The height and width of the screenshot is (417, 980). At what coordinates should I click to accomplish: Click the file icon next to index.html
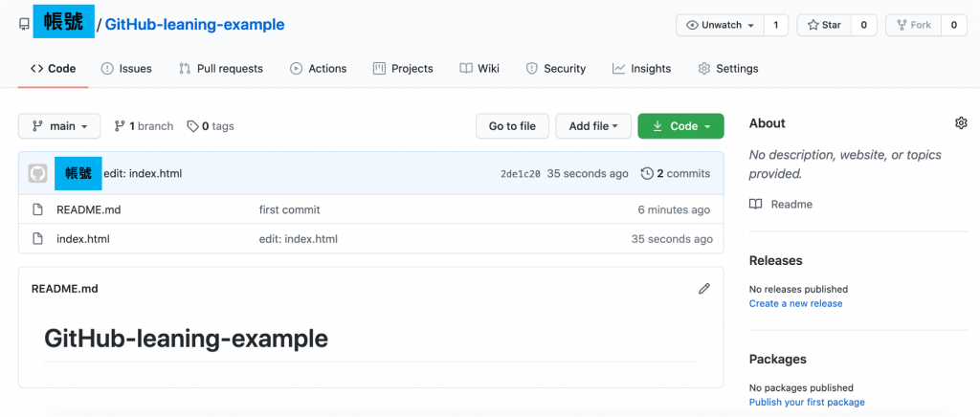click(37, 238)
